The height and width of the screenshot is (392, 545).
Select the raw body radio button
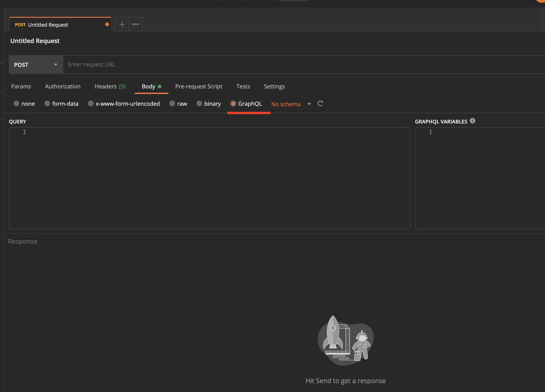[172, 104]
